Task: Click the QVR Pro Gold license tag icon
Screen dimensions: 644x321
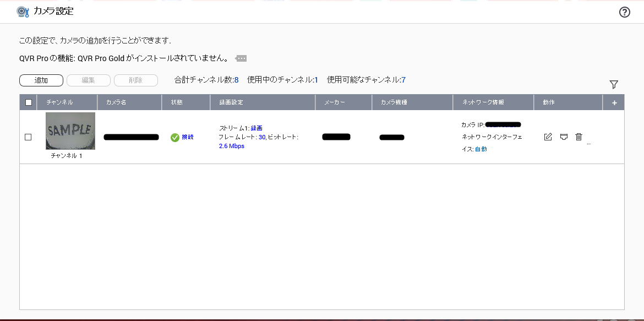Action: pos(241,58)
